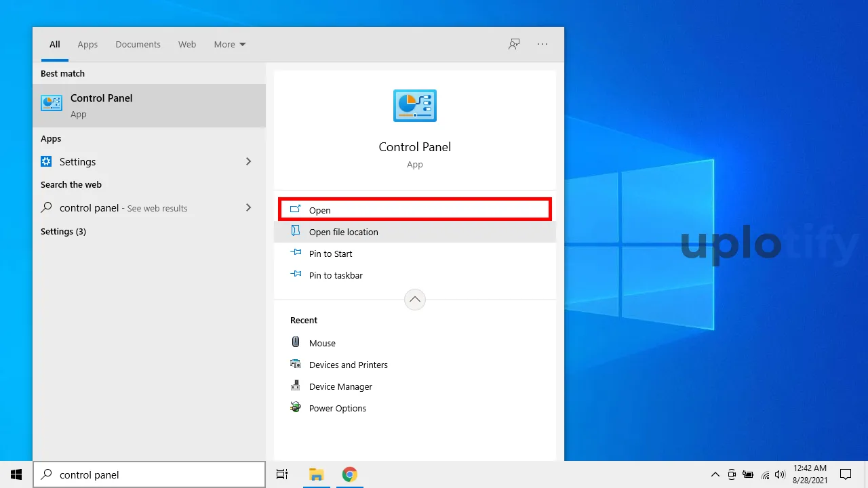
Task: Choose Pin to taskbar
Action: pos(336,275)
